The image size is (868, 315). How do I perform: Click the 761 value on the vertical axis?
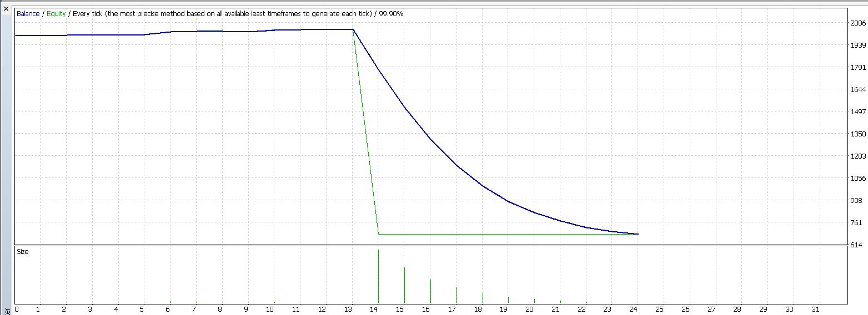point(856,223)
